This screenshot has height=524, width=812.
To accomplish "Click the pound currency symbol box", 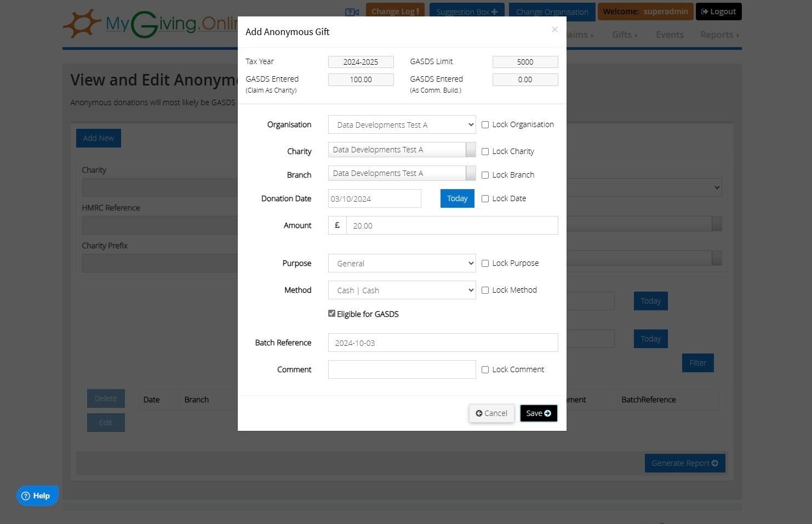I will click(x=338, y=225).
